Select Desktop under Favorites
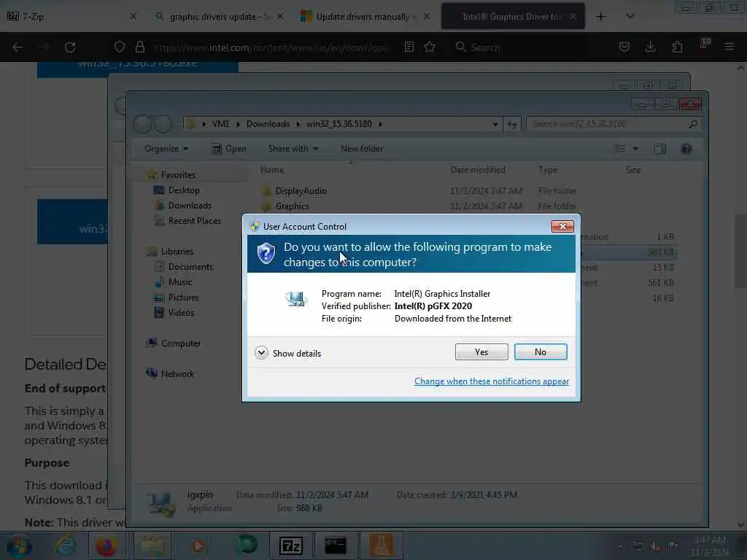This screenshot has height=560, width=747. pos(184,190)
